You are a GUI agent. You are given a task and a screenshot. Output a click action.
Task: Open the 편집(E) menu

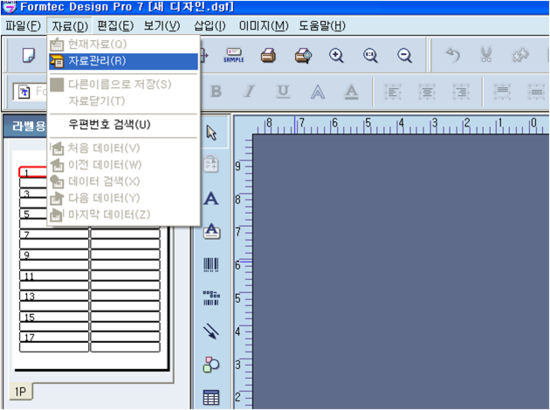(x=115, y=26)
